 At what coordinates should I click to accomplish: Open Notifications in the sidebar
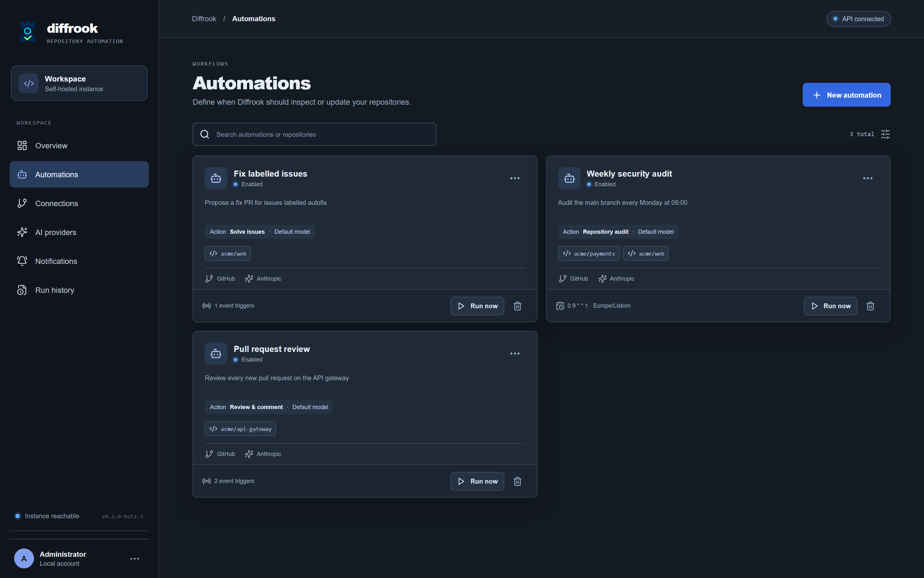(x=79, y=261)
